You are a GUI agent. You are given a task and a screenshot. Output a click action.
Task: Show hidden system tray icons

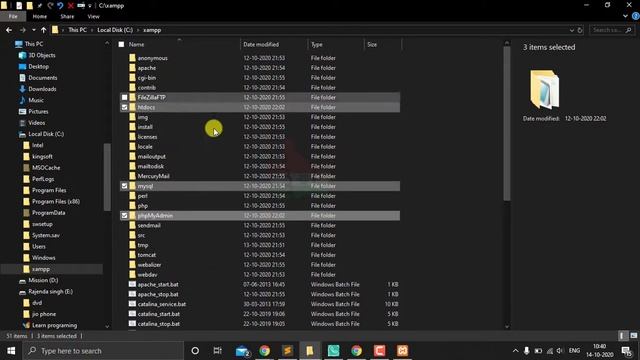(x=515, y=351)
